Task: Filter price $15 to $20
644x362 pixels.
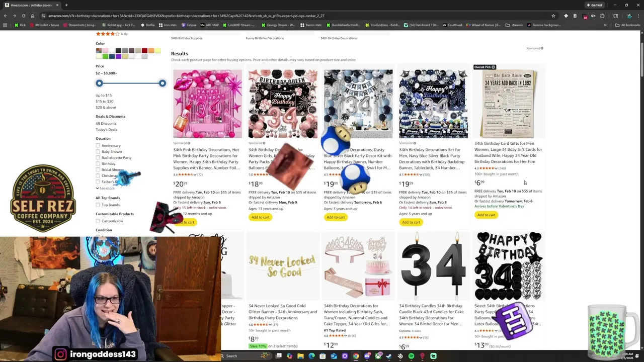Action: coord(105,101)
